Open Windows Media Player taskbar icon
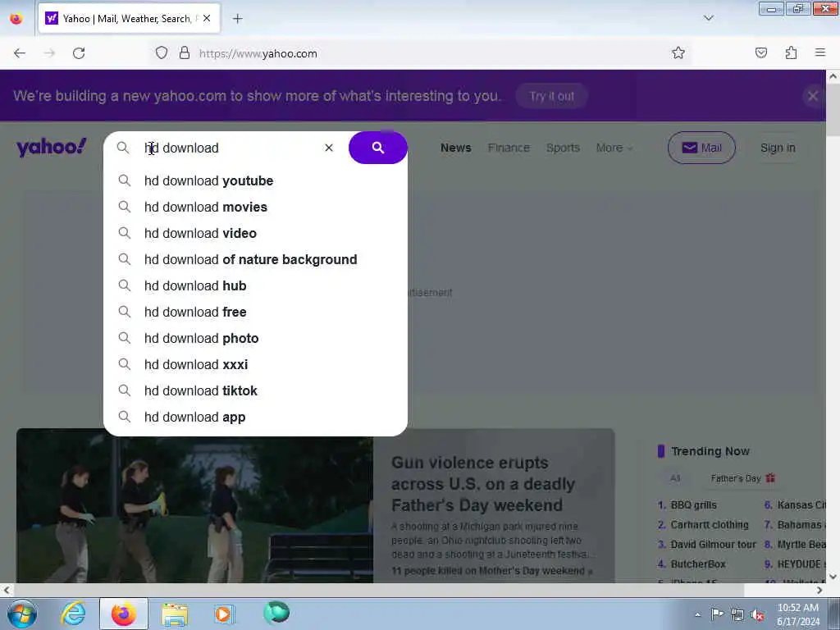This screenshot has height=630, width=840. (x=224, y=614)
